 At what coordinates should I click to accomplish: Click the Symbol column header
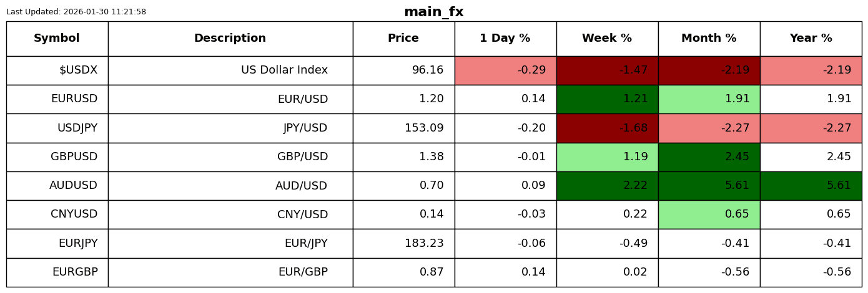pyautogui.click(x=57, y=39)
